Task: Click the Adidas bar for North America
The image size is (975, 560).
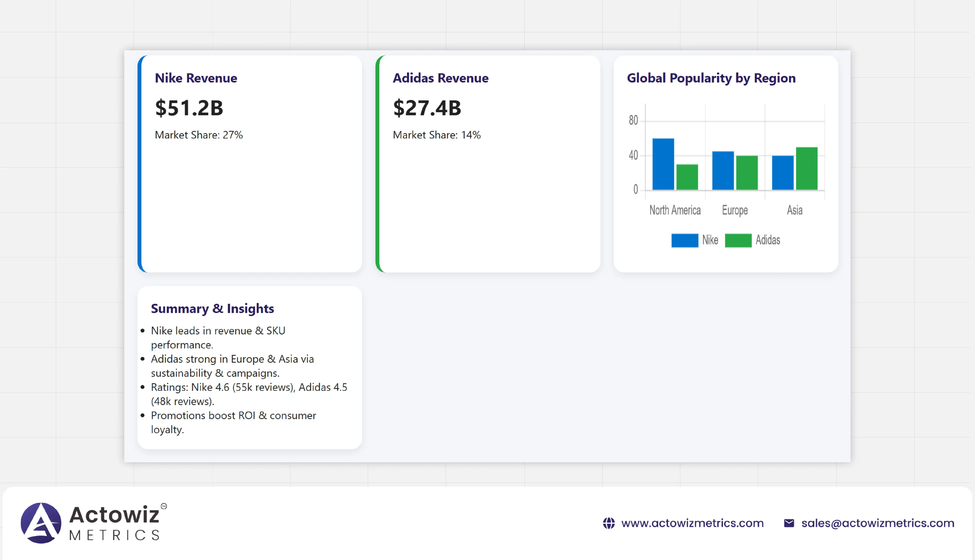Action: (x=687, y=177)
